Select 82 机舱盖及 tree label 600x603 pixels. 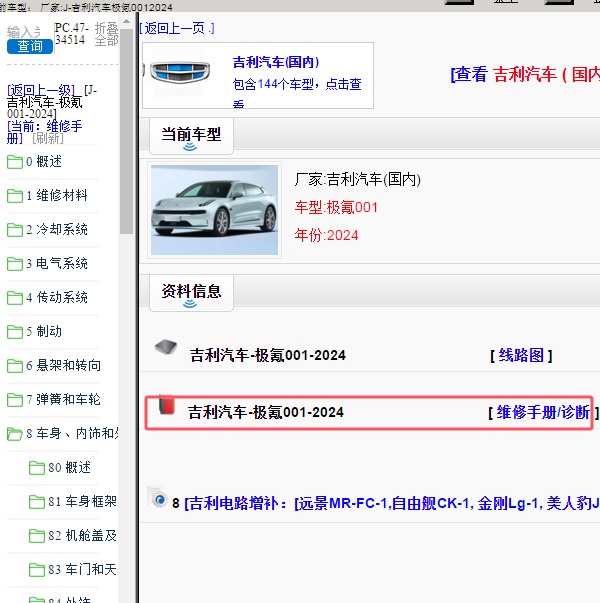point(82,535)
